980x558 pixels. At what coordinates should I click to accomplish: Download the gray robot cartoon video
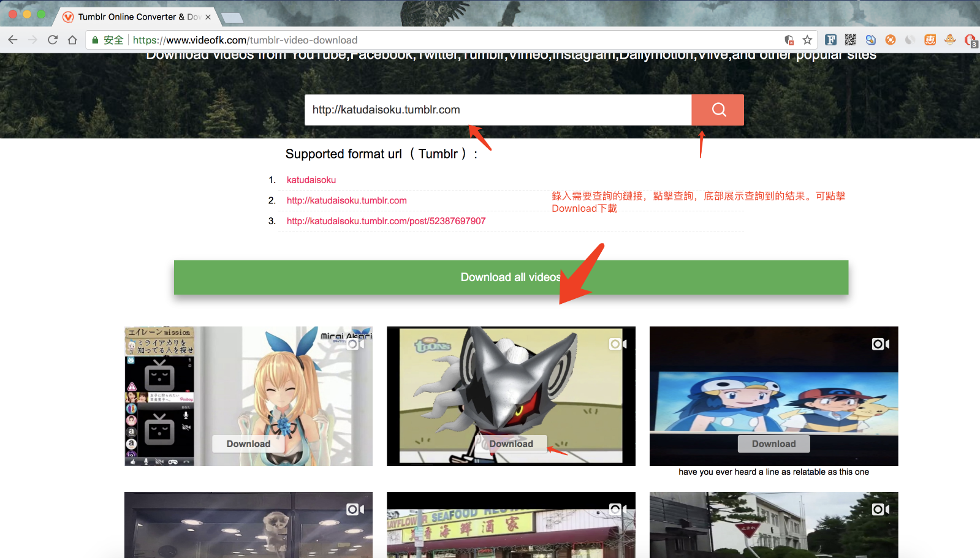coord(511,444)
